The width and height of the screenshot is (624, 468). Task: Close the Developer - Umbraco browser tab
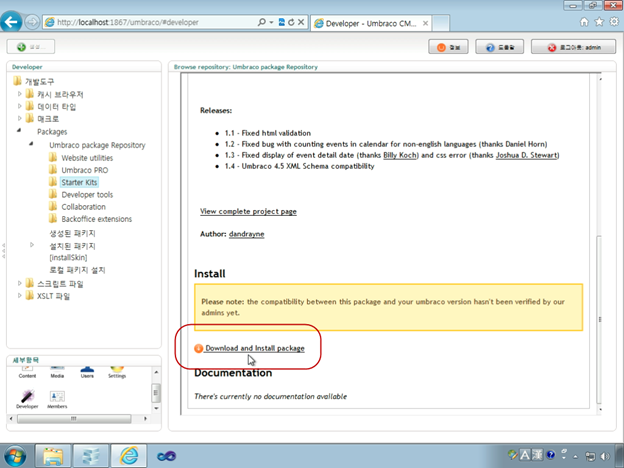[425, 23]
